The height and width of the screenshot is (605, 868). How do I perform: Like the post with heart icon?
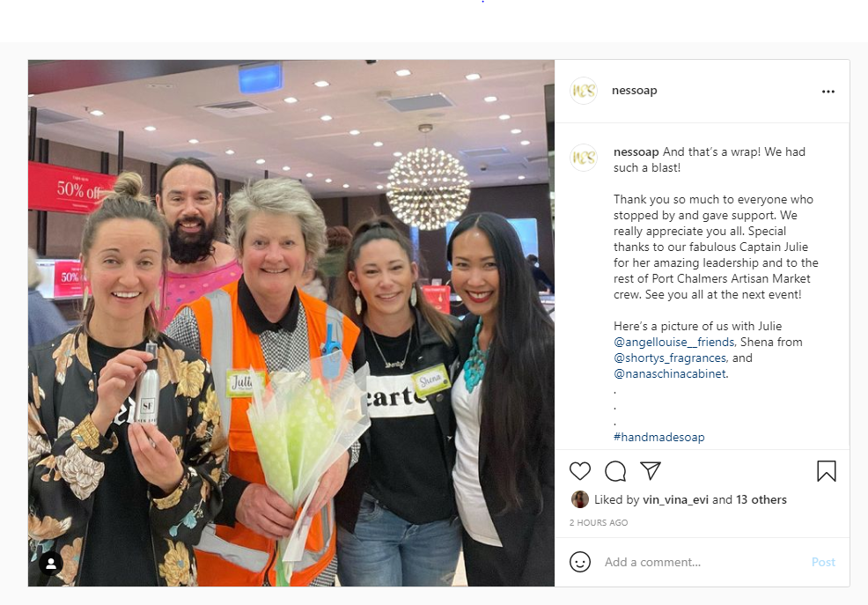[x=579, y=471]
